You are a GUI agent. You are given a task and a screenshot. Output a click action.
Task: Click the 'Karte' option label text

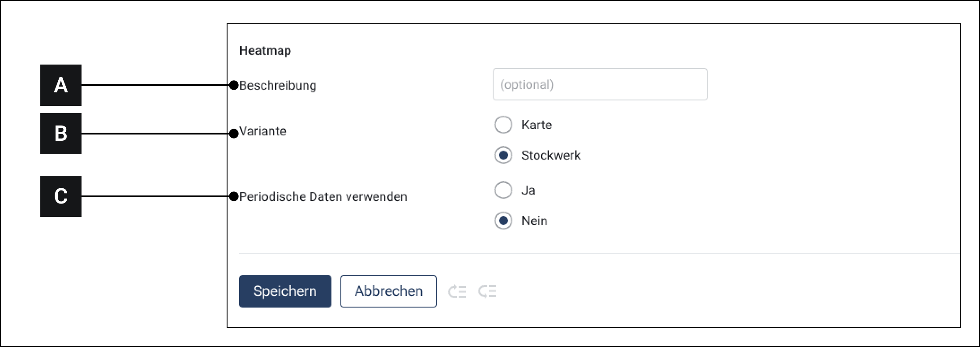[537, 125]
